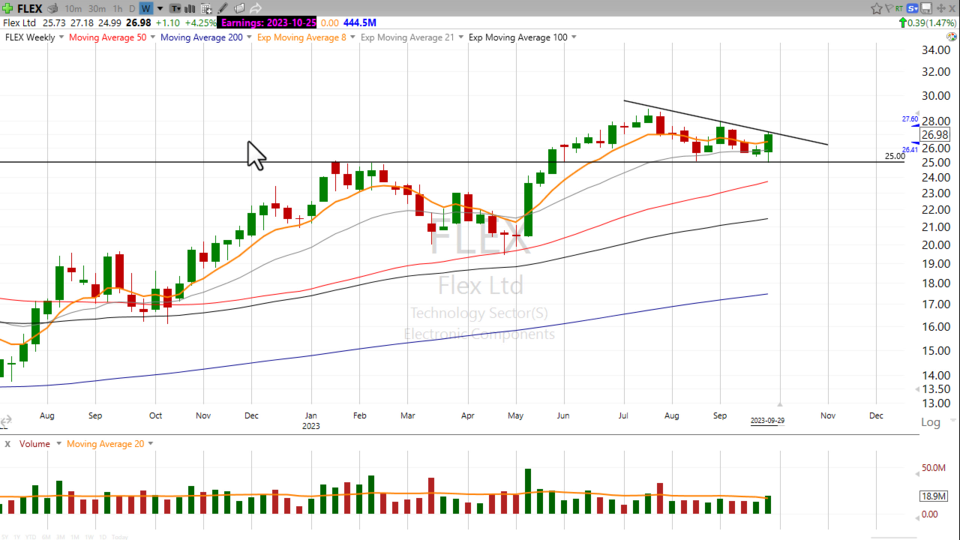Open the timeframe dropdown arrow
Screen dimensions: 960x540
tap(160, 9)
